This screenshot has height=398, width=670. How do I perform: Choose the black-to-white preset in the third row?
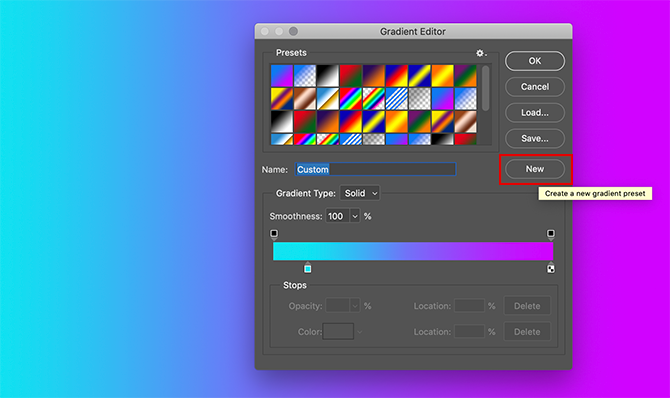tap(282, 122)
